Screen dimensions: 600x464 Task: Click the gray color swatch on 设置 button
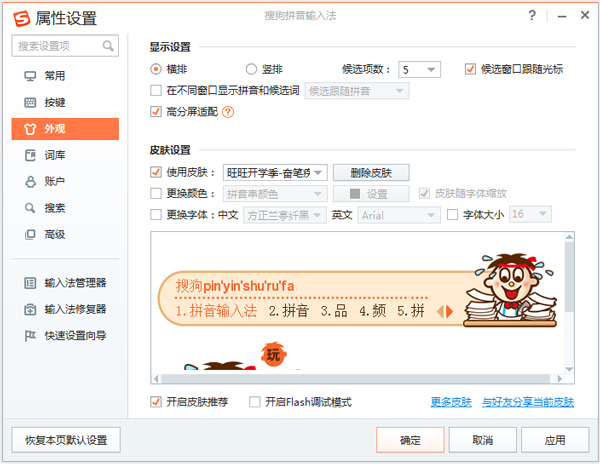tap(355, 194)
